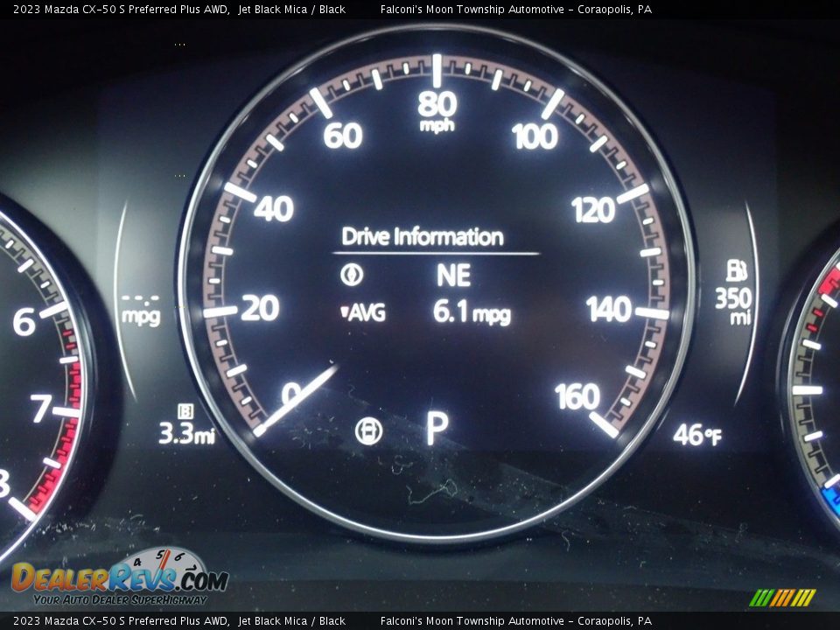Click the 46°F outside temperature

pos(697,435)
